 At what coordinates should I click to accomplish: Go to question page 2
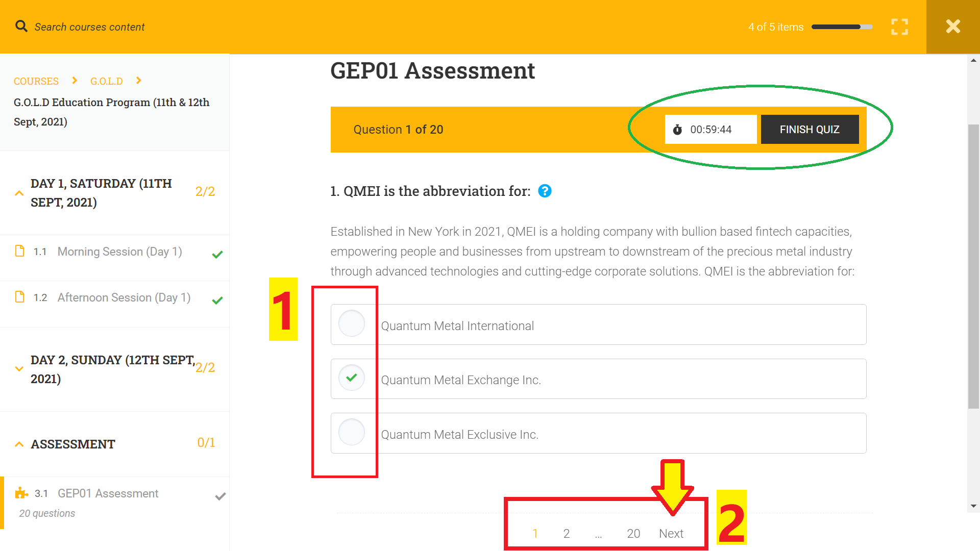pyautogui.click(x=566, y=534)
